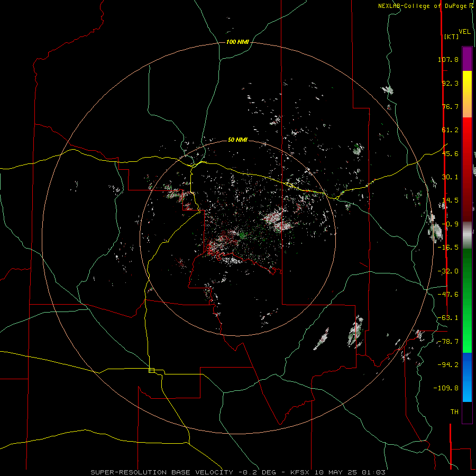Select the -94.2 scale value
This screenshot has width=476, height=476.
[448, 364]
